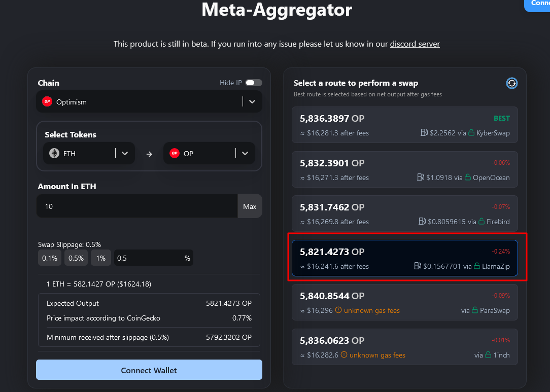550x392 pixels.
Task: Expand the ETH token selector dropdown
Action: pos(125,153)
